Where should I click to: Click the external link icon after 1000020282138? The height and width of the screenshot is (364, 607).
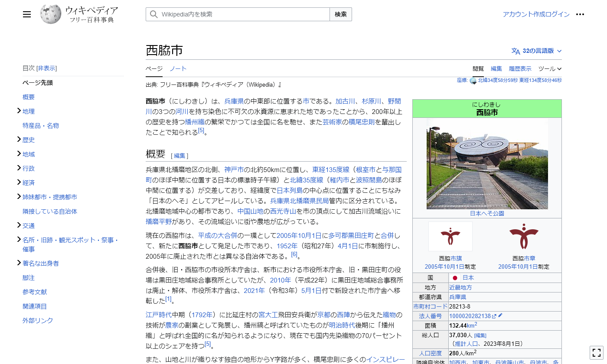[x=494, y=316]
